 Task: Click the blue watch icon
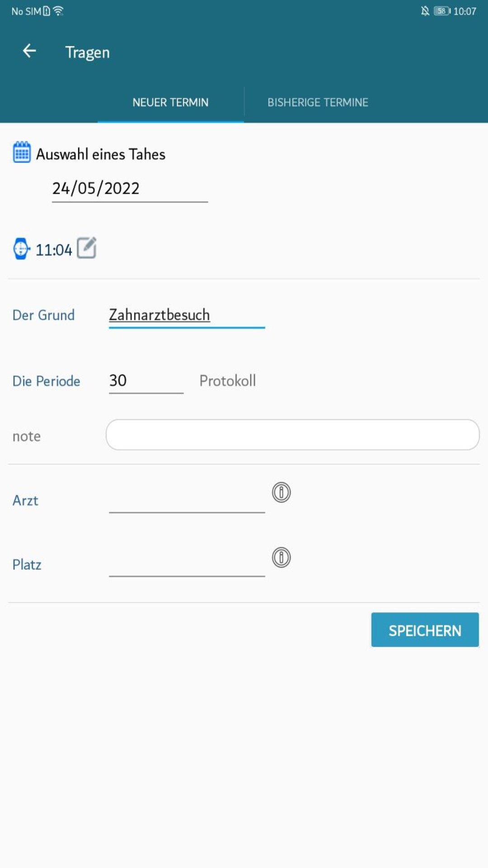(21, 249)
